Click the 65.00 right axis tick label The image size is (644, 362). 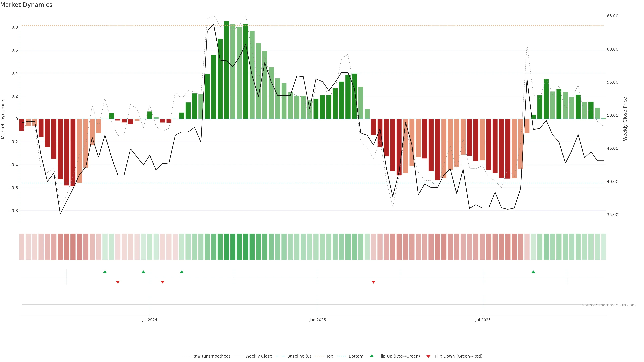point(612,16)
